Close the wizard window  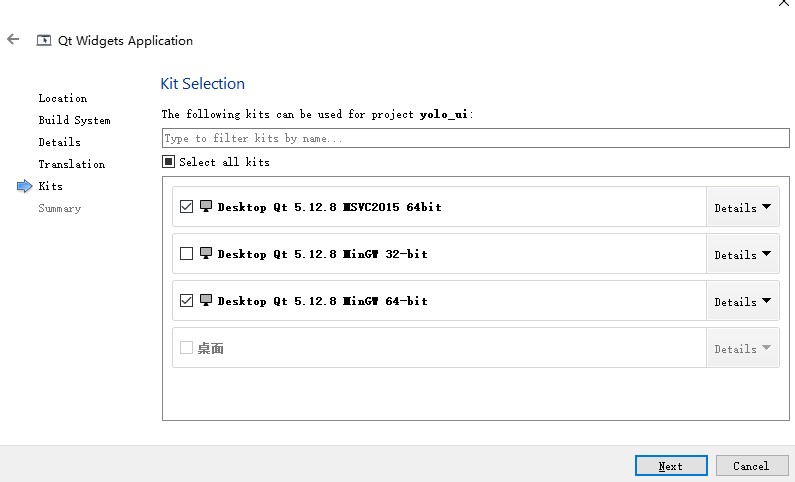(x=784, y=4)
